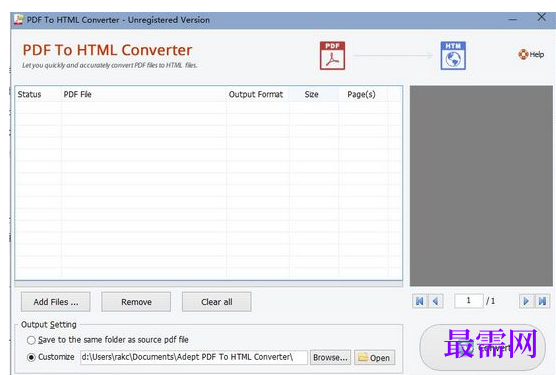Open Help with the lifebuoy icon
Image resolution: width=556 pixels, height=375 pixels.
pyautogui.click(x=531, y=54)
